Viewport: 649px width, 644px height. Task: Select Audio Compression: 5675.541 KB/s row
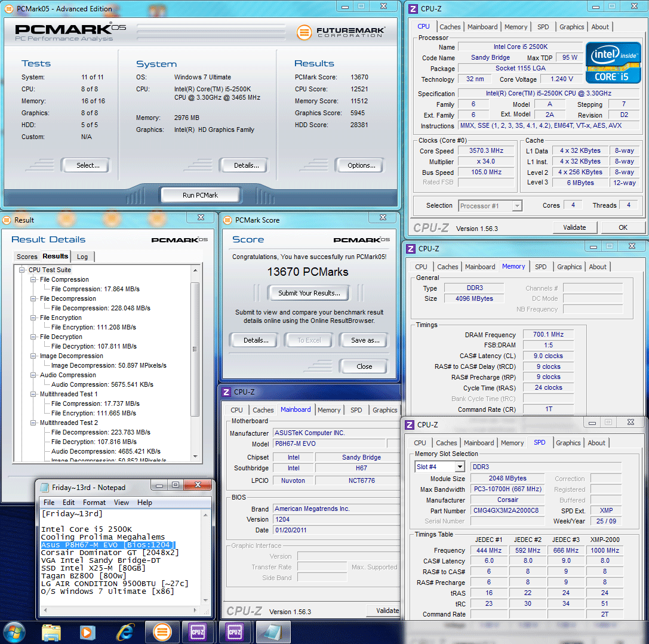click(x=102, y=384)
